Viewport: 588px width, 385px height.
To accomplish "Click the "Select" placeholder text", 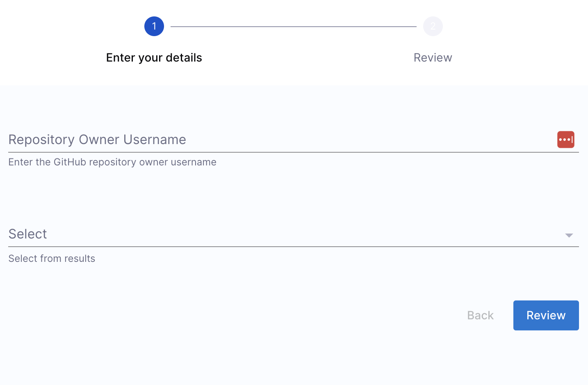I will click(28, 234).
